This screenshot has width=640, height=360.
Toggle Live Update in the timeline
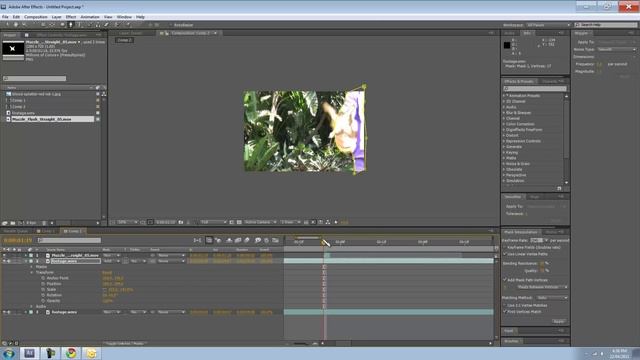[209, 240]
